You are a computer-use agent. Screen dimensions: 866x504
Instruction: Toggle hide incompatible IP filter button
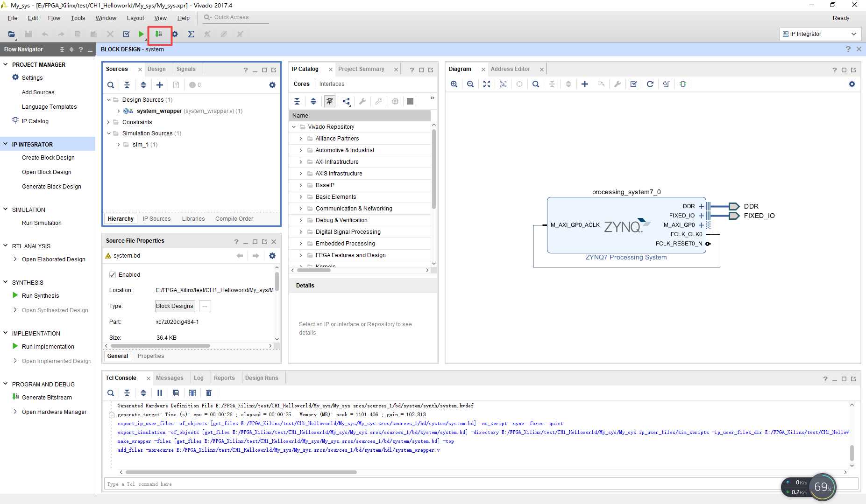tap(330, 101)
